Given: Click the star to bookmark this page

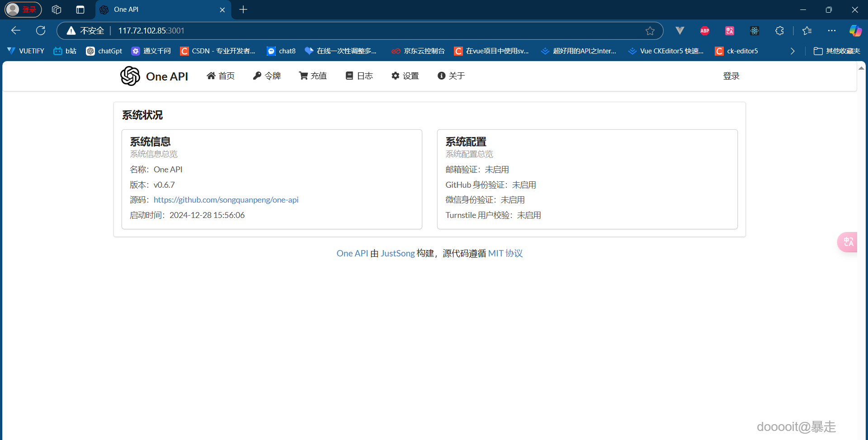Looking at the screenshot, I should [x=651, y=31].
